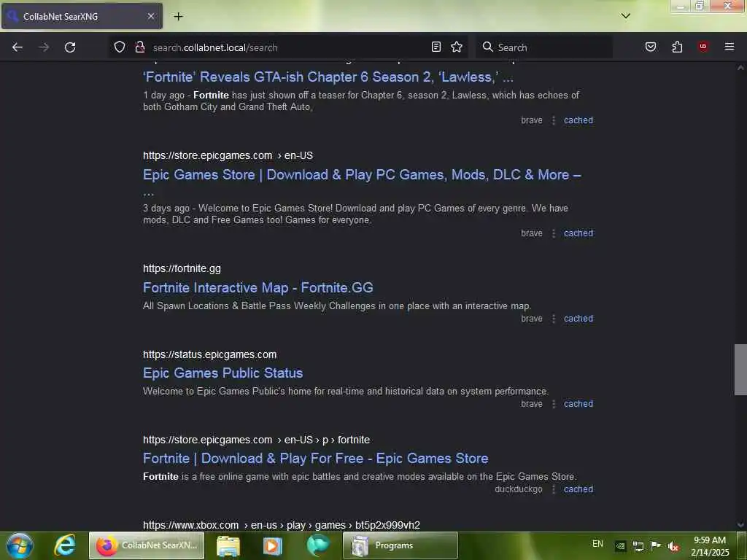Image resolution: width=747 pixels, height=560 pixels.
Task: Open the green-blue globe taskbar icon
Action: pos(317,545)
